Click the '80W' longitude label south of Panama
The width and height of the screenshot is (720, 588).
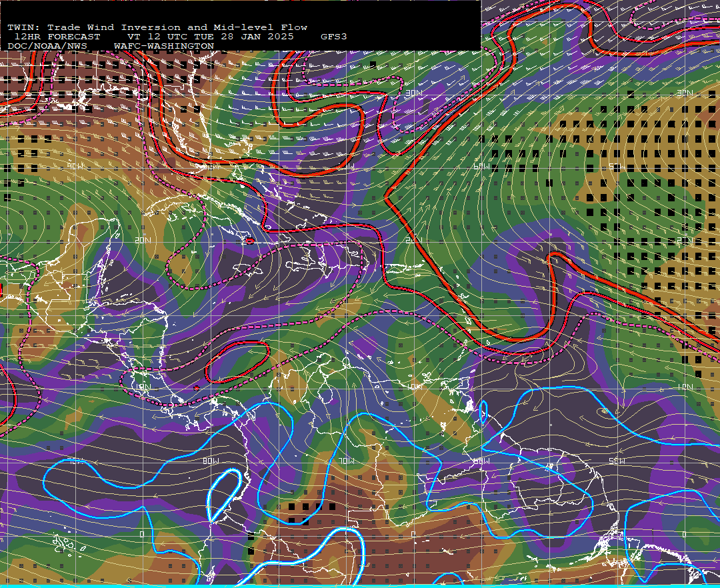click(211, 461)
